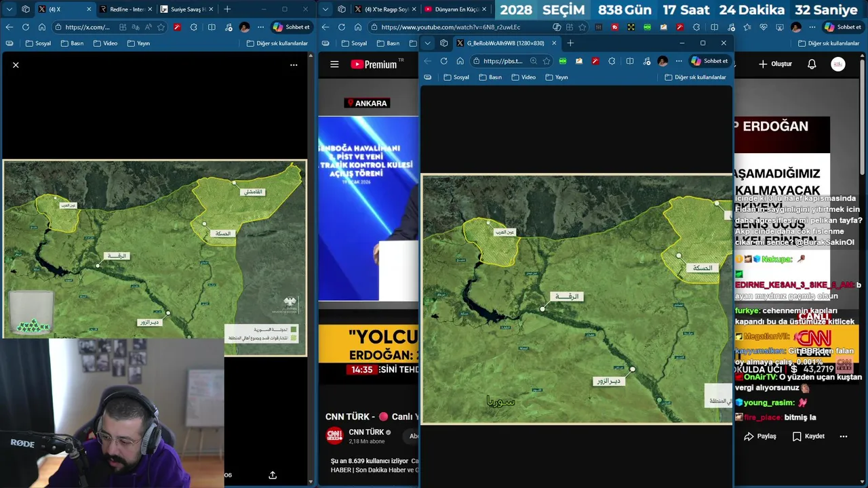Refresh the x.com page
Screen dimensions: 868x488
pyautogui.click(x=26, y=27)
